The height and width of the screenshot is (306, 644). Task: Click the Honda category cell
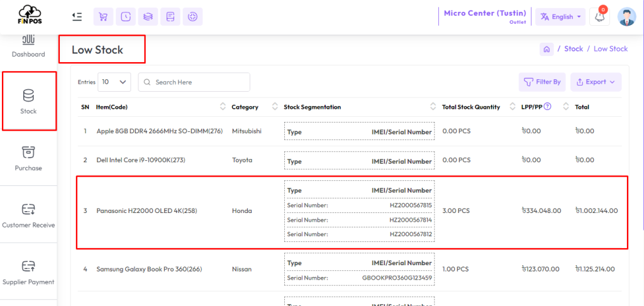242,211
